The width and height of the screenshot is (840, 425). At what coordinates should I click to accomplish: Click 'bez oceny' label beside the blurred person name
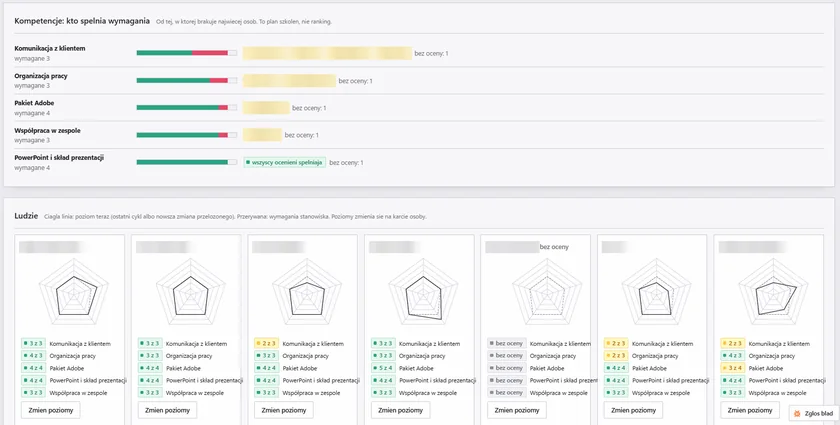coord(554,247)
